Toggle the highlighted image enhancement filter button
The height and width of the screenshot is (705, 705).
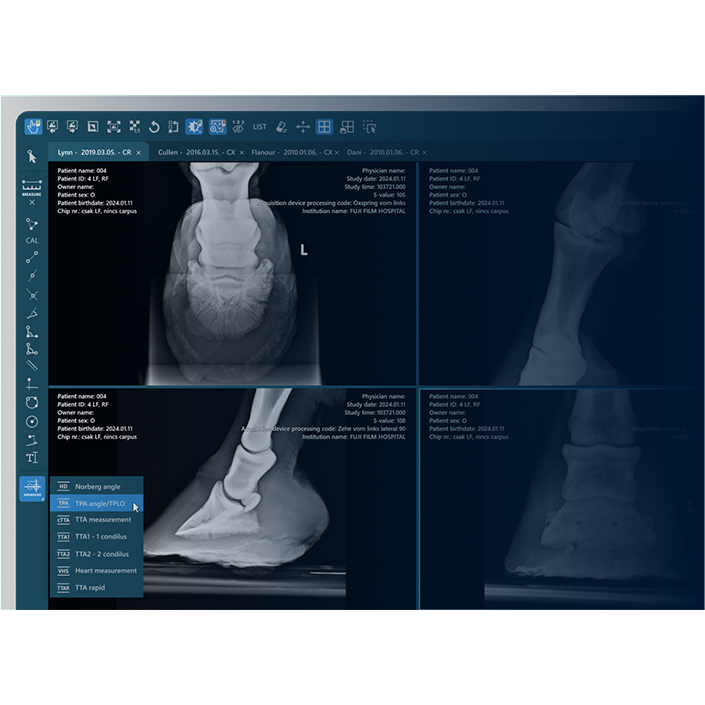[195, 127]
